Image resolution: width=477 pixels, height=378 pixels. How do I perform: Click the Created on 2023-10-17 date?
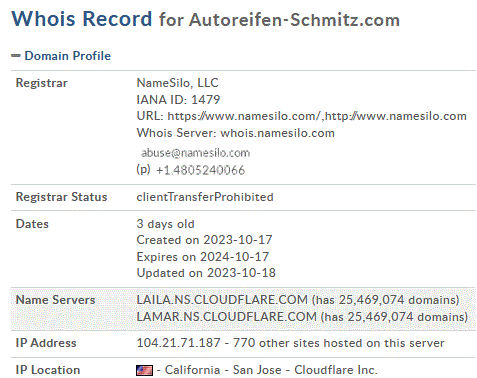pos(204,240)
